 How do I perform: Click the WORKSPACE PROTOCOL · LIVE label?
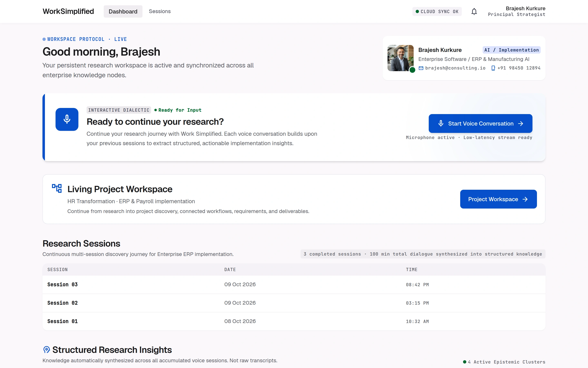coord(85,39)
